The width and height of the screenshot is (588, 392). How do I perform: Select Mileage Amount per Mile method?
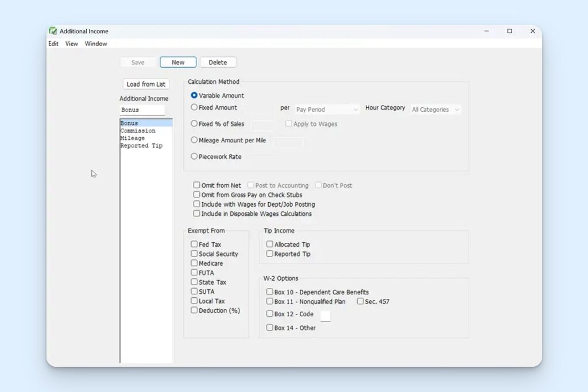pyautogui.click(x=194, y=140)
